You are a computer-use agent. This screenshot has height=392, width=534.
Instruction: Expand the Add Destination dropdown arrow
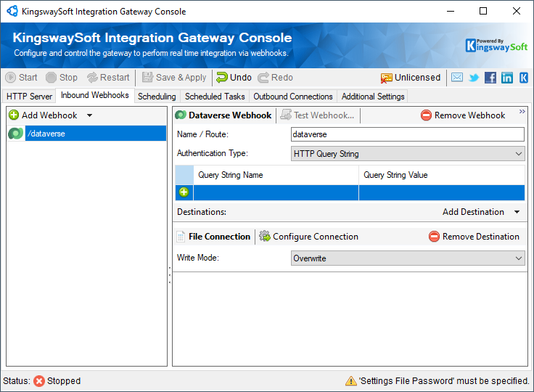tap(517, 212)
